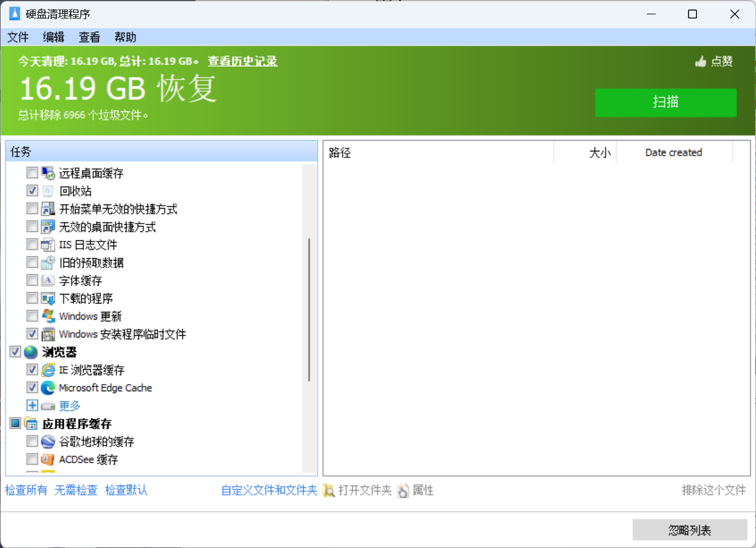Click the invalid Start menu shortcuts icon
The width and height of the screenshot is (756, 548).
(x=48, y=209)
